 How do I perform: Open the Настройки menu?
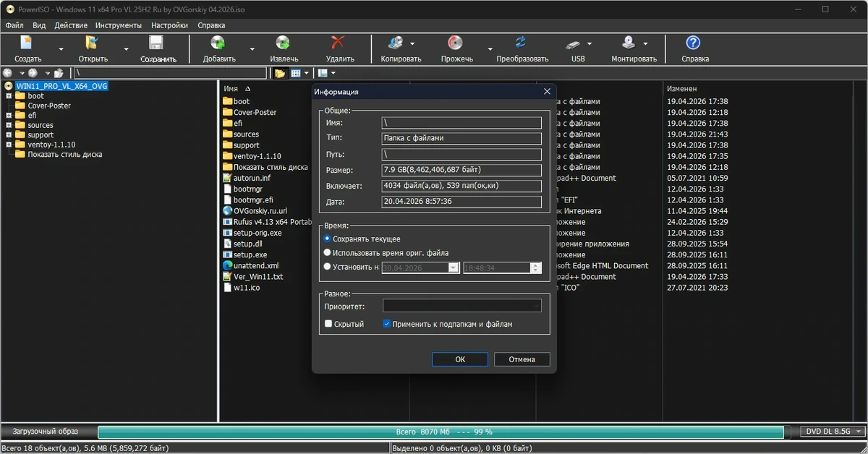(169, 25)
